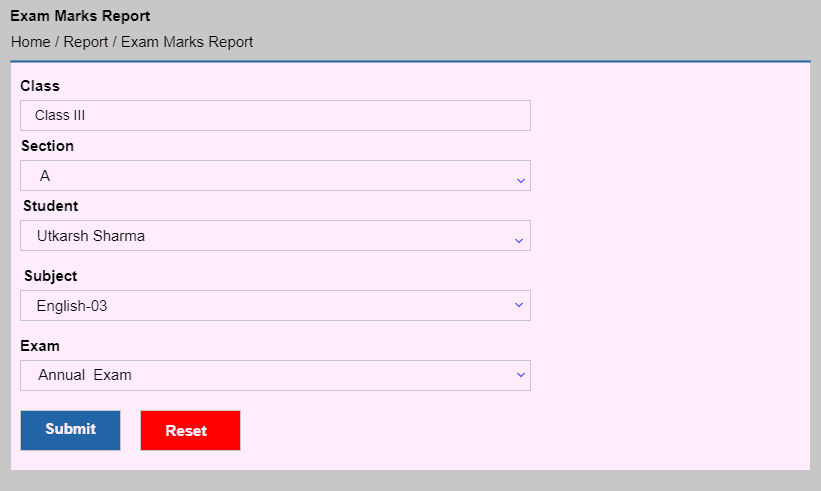Screen dimensions: 821x491
Task: Click the Class field label
Action: [40, 86]
